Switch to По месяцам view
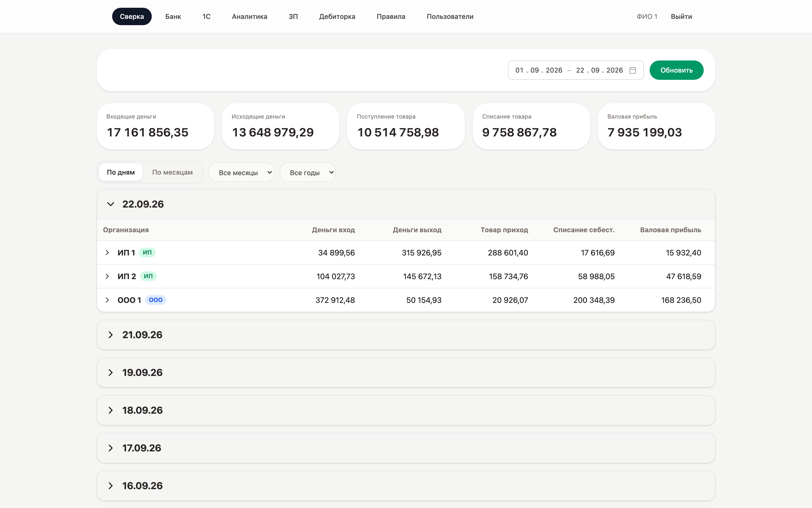The image size is (812, 508). (x=173, y=172)
